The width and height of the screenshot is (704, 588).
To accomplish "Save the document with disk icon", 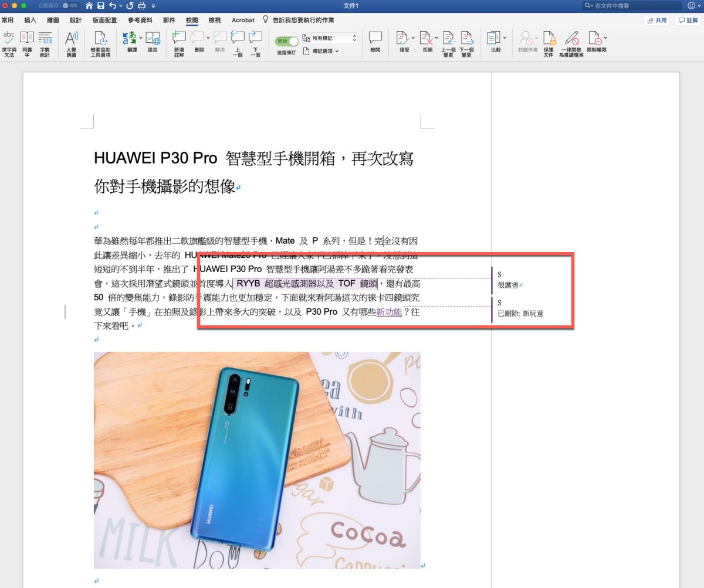I will pos(101,6).
